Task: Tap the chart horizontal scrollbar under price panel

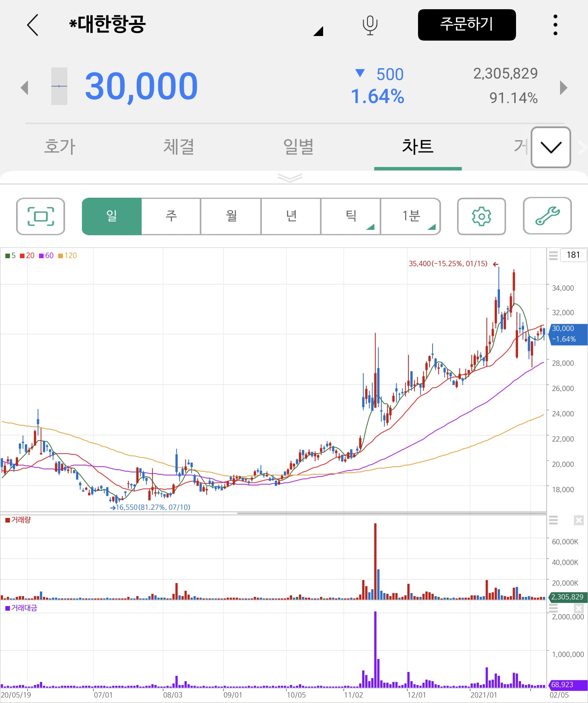Action: click(391, 513)
